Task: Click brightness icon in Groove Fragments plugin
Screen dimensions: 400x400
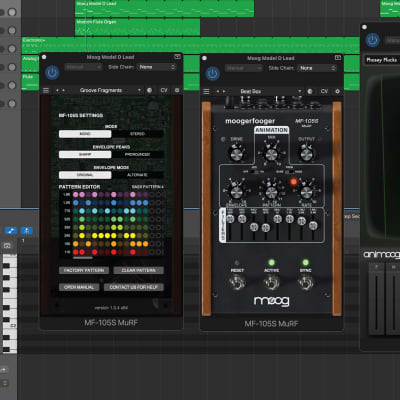Action: pos(150,90)
